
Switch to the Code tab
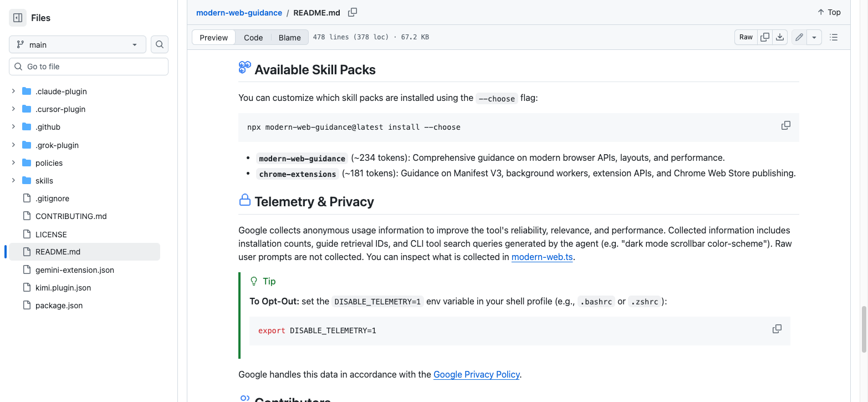coord(253,37)
